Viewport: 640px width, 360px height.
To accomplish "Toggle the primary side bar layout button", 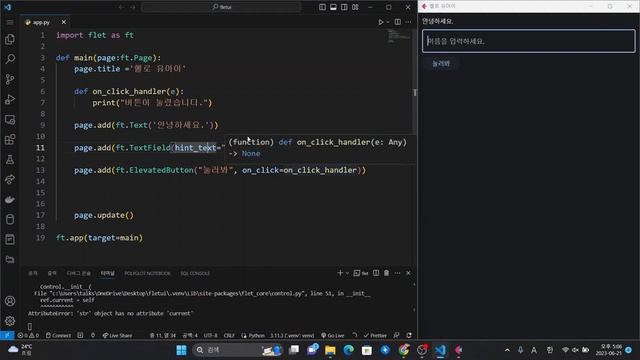I will (x=322, y=7).
